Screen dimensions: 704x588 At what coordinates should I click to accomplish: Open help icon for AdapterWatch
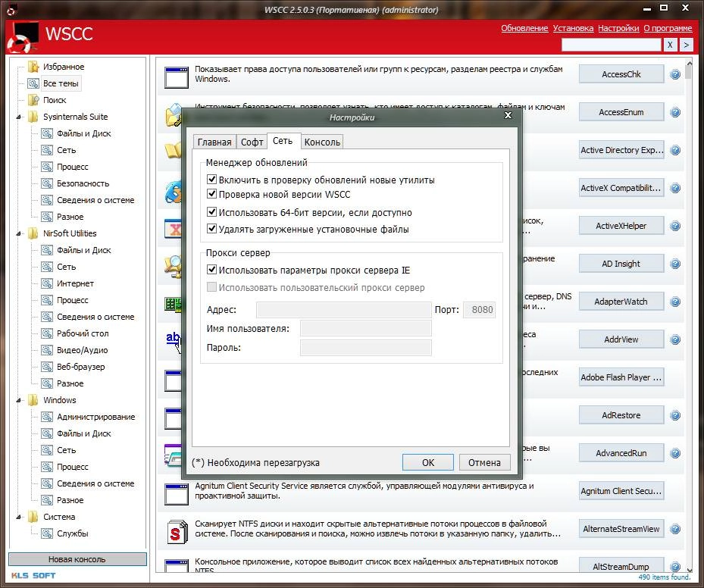click(674, 302)
